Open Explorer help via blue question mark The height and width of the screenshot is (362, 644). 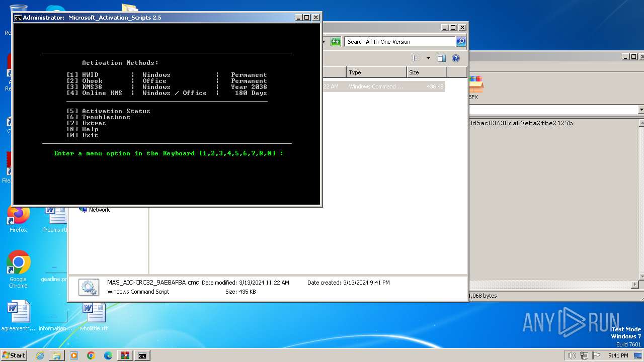coord(456,58)
